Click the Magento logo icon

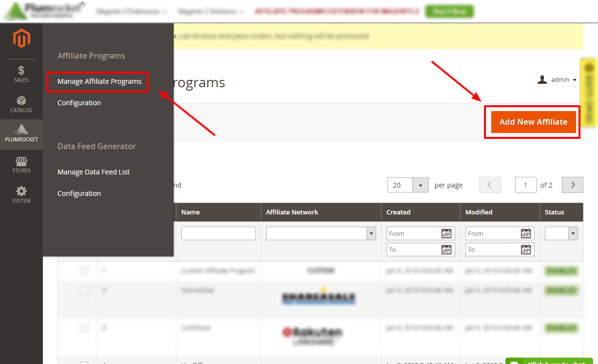[21, 38]
